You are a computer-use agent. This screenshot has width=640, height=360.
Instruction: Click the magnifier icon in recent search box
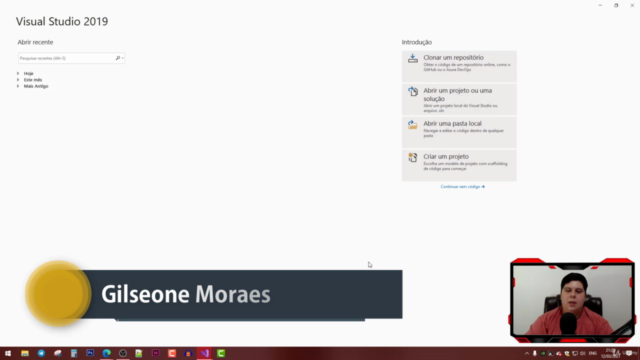click(118, 58)
